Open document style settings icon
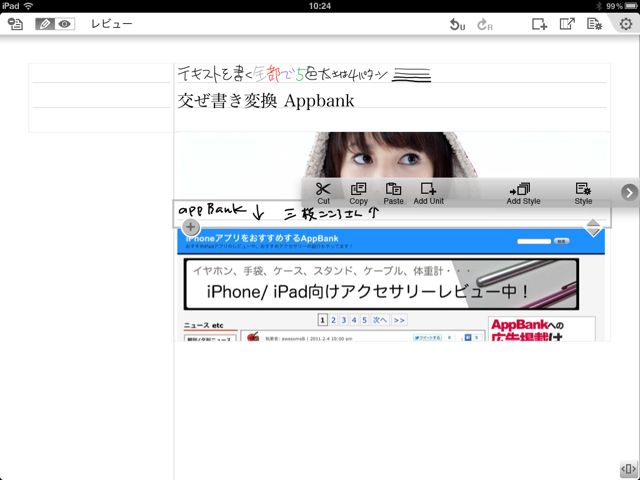640x480 pixels. coord(594,24)
